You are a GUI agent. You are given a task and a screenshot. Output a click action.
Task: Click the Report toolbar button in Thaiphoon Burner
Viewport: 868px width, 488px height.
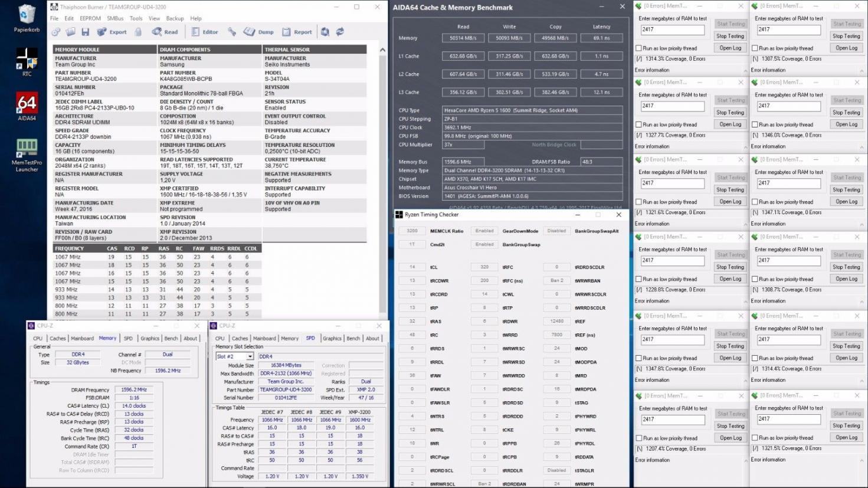click(x=297, y=32)
